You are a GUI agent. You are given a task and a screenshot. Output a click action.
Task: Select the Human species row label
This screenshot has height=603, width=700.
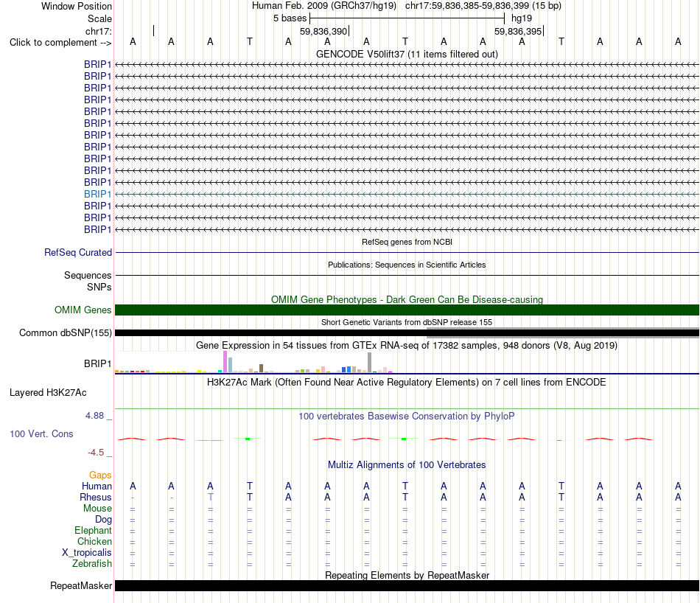coord(97,486)
